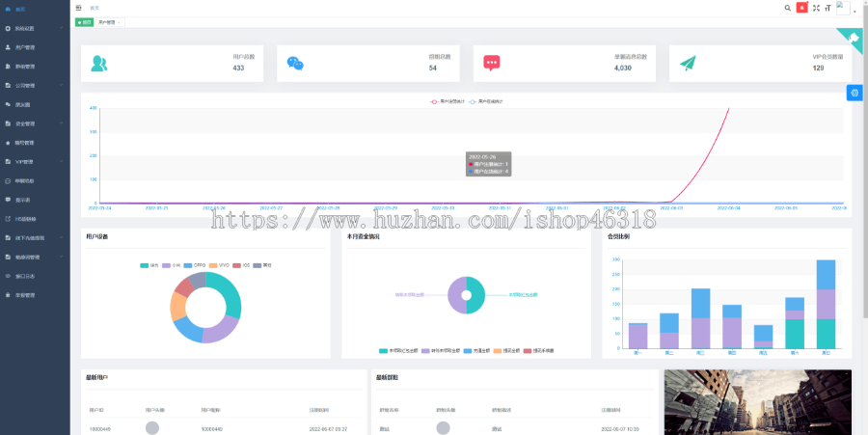Toggle the IOS legend in the device chart

(x=241, y=265)
